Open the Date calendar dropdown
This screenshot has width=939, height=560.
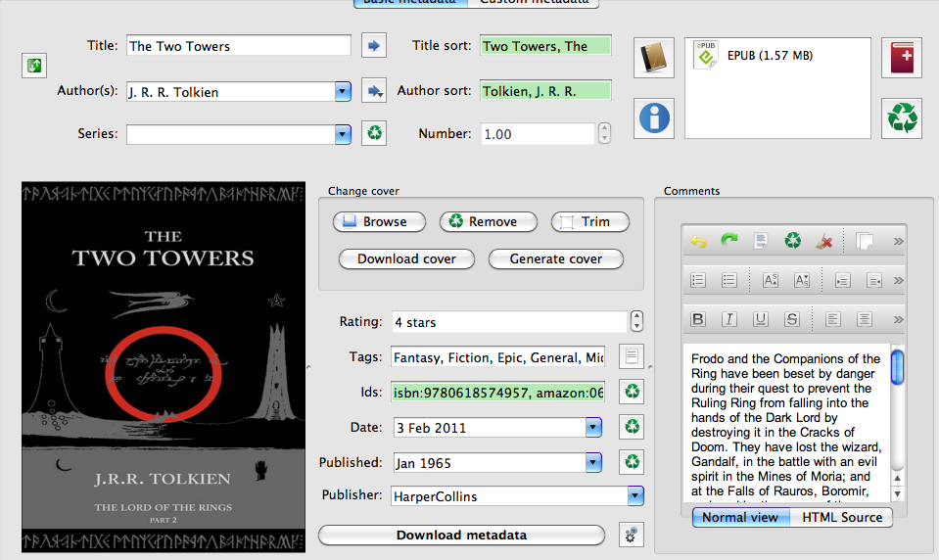(x=592, y=428)
